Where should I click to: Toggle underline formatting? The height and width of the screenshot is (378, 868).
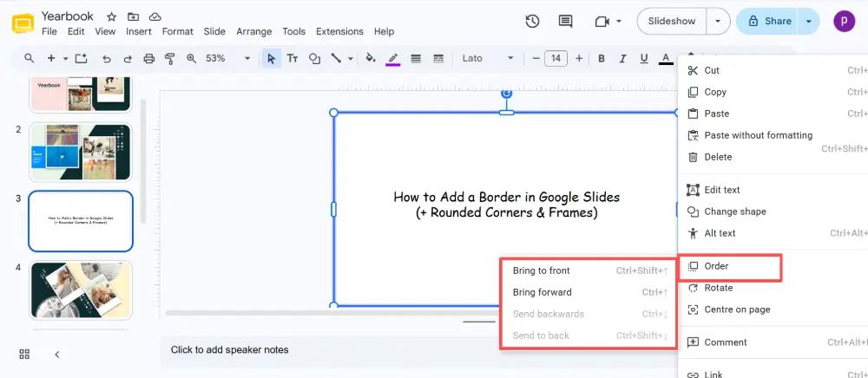(x=644, y=59)
